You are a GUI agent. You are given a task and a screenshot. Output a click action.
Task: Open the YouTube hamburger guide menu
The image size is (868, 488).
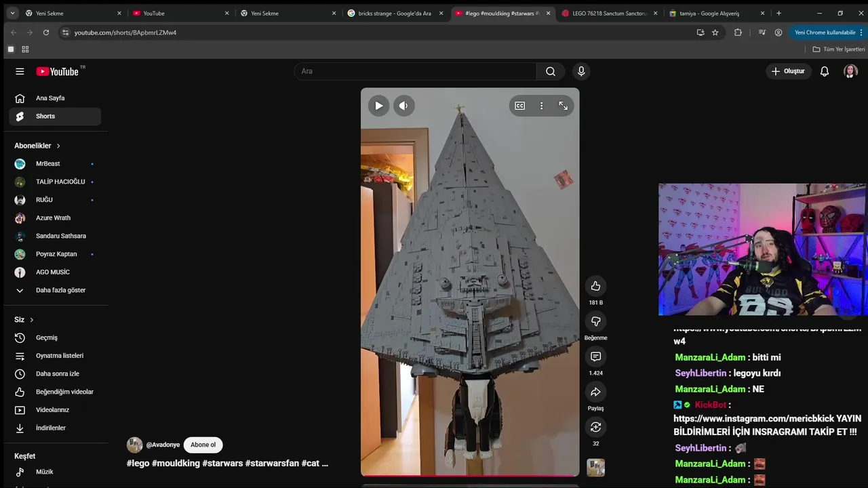[x=20, y=71]
